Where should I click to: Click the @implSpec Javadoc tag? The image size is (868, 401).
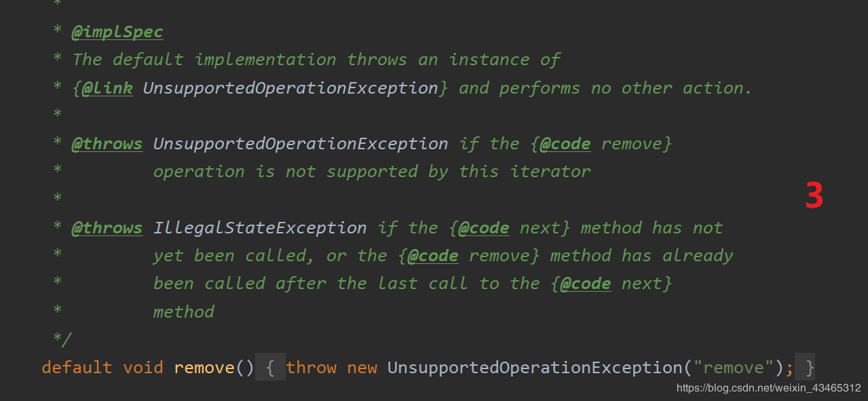(117, 32)
